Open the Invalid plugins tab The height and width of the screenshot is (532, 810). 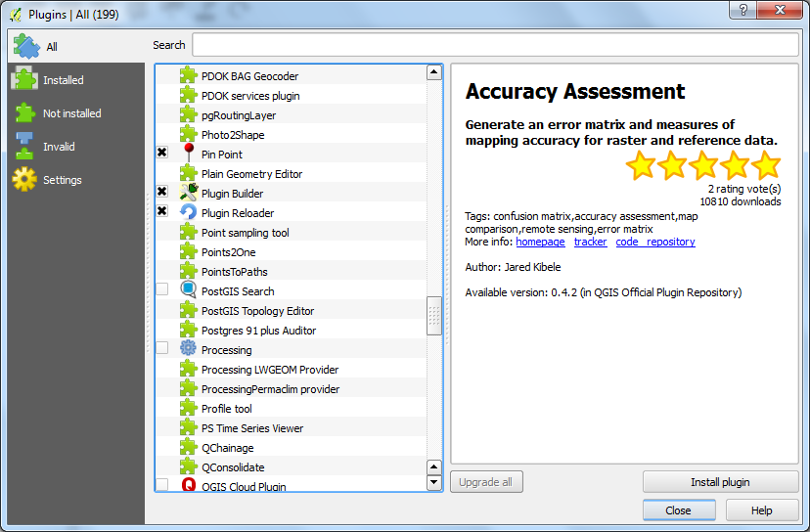tap(76, 147)
